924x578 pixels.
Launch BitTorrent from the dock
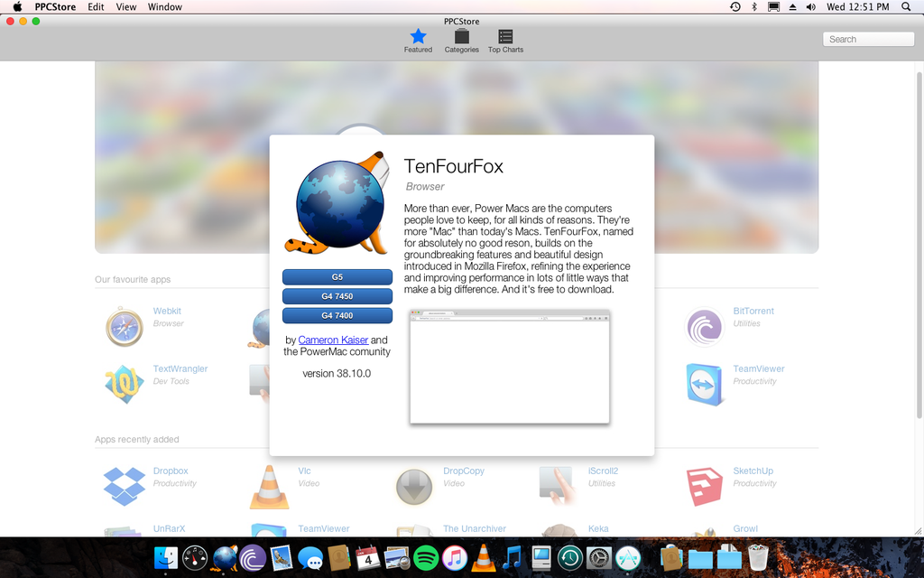[x=253, y=557]
